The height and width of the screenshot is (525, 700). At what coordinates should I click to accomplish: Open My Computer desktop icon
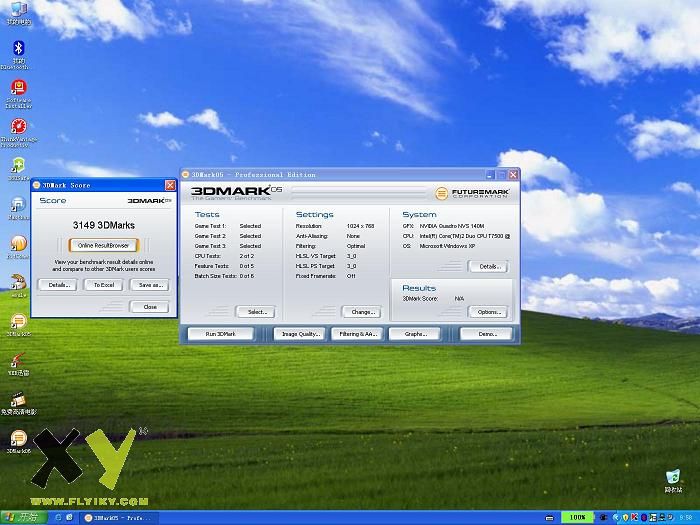tap(18, 13)
